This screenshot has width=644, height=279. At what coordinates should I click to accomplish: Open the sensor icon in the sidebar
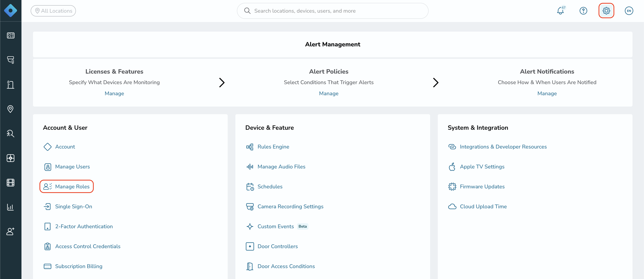coord(11,158)
